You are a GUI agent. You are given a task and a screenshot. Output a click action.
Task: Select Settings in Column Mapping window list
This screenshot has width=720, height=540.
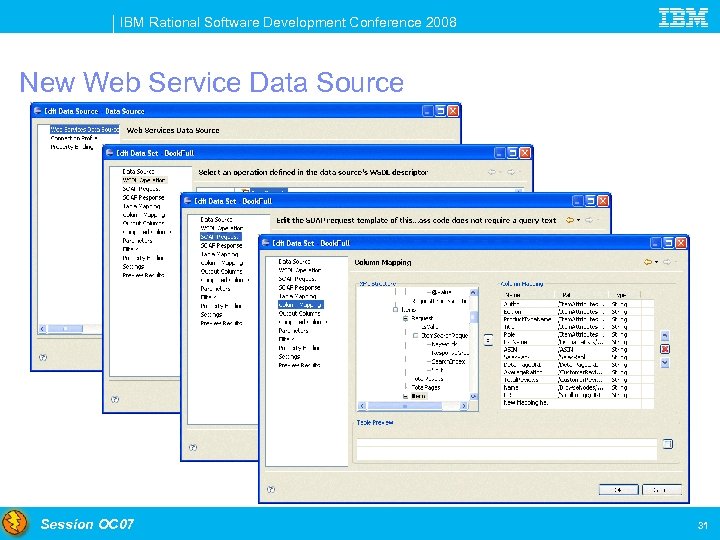(289, 356)
